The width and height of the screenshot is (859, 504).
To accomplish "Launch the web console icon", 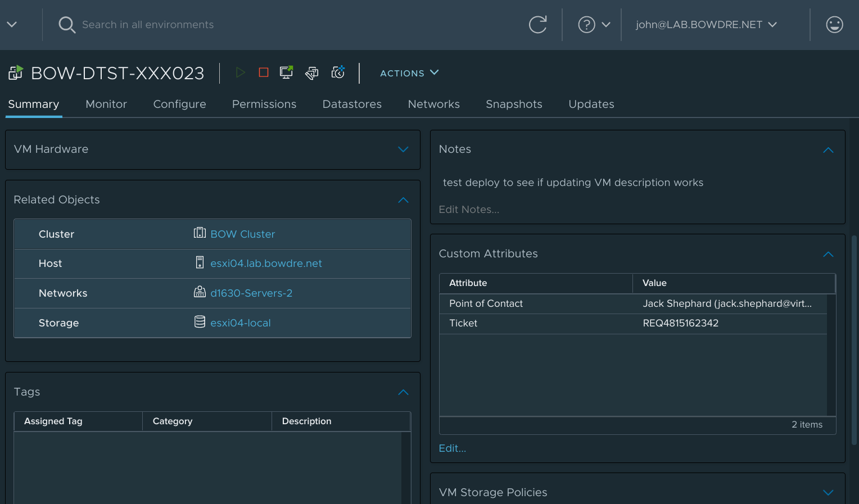I will [x=287, y=72].
